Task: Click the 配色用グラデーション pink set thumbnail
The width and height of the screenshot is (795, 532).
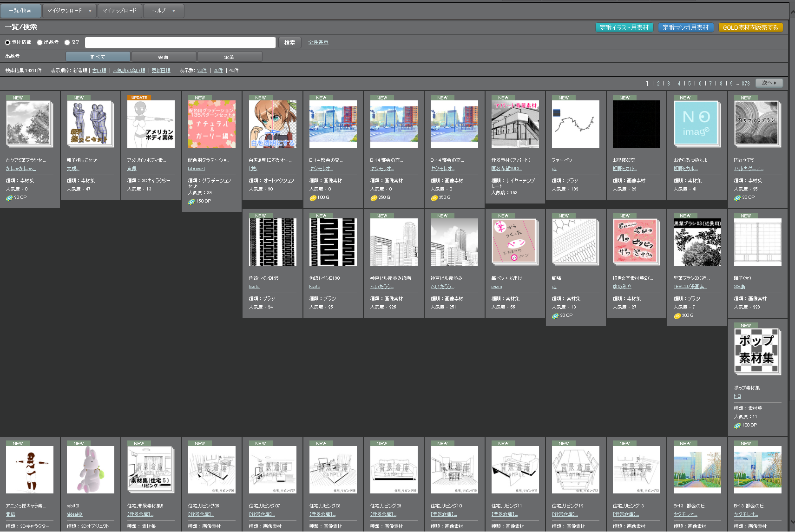Action: click(211, 124)
